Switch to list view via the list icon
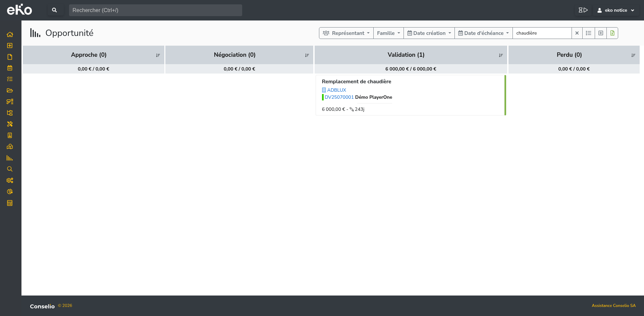Image resolution: width=644 pixels, height=316 pixels. coord(588,33)
